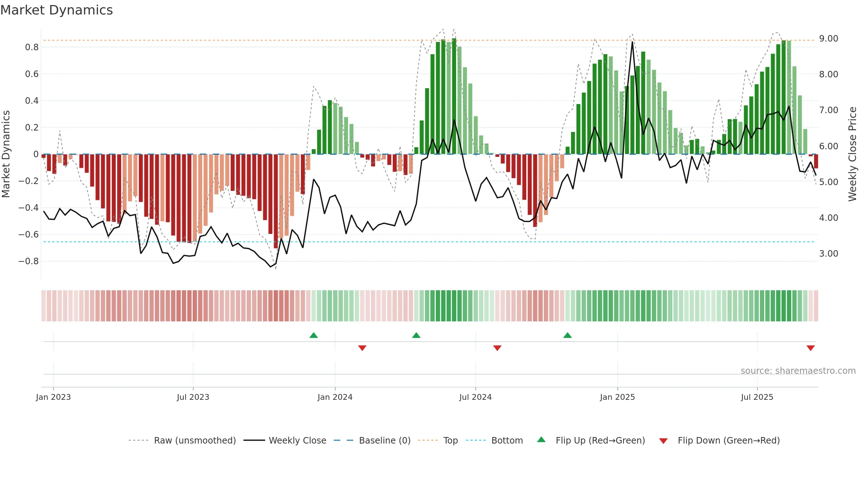868x488 pixels.
Task: Toggle the Top legend entry
Action: (438, 440)
